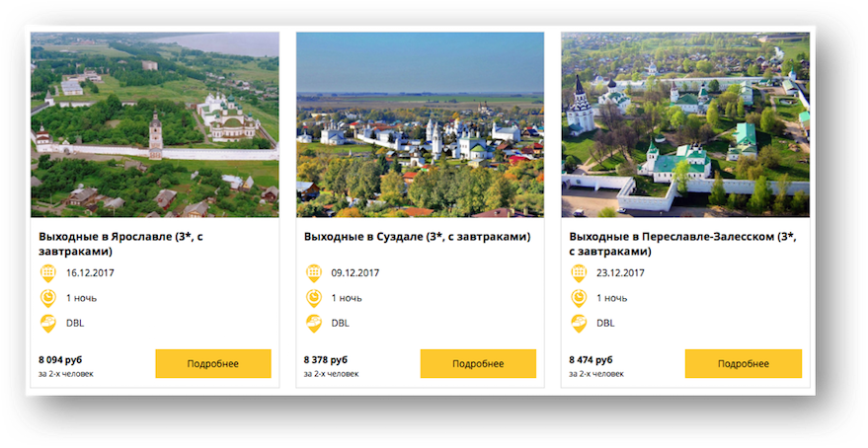Open Подробнее for the Suzdal tour
Screen dimensions: 868x448
pyautogui.click(x=478, y=364)
